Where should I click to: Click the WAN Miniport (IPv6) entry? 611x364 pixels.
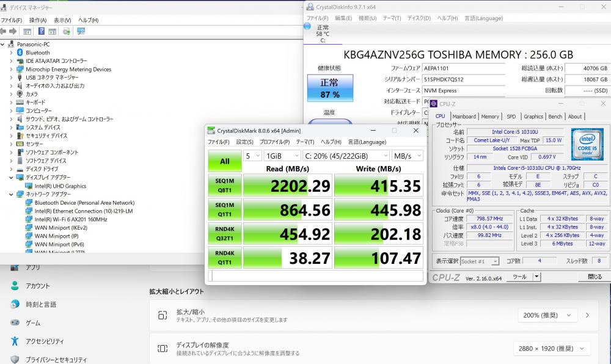click(59, 244)
